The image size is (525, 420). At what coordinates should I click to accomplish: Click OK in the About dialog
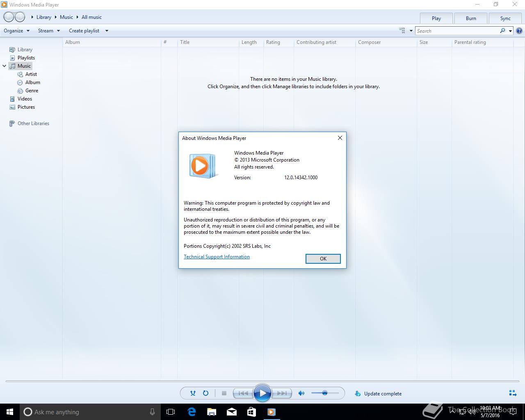coord(323,259)
